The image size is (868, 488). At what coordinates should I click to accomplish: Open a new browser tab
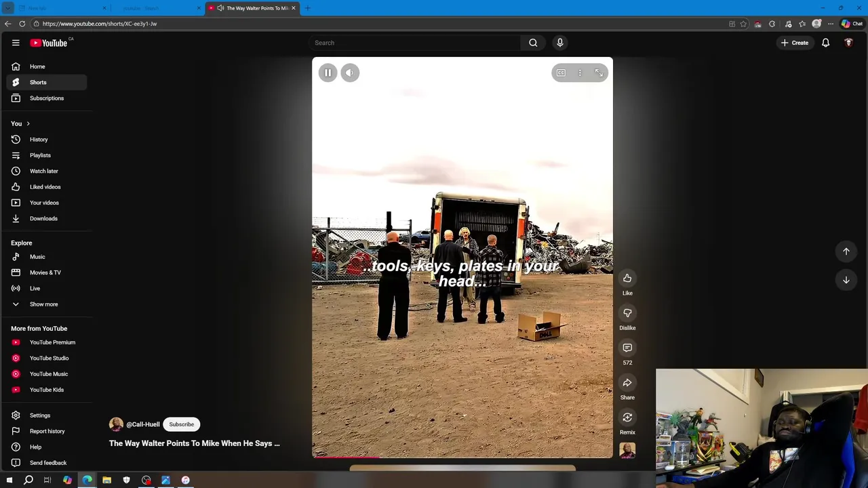(308, 8)
